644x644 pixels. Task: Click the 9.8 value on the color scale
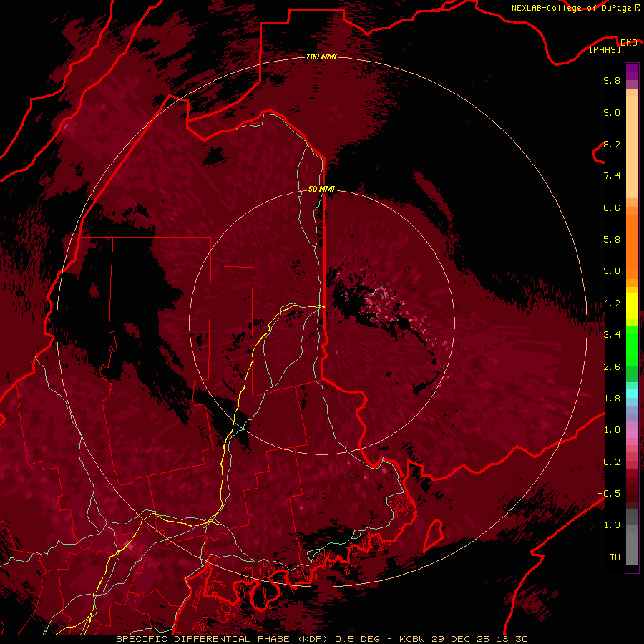click(x=612, y=80)
